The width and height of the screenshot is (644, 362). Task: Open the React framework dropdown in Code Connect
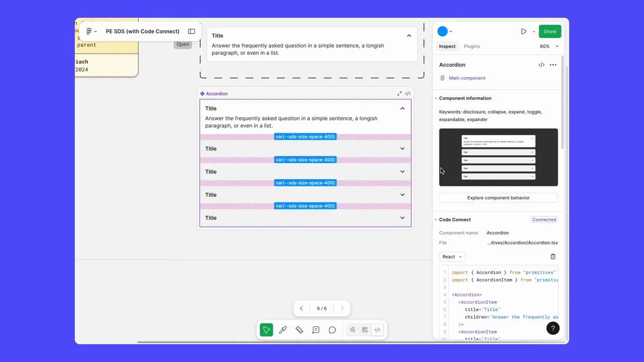(452, 256)
